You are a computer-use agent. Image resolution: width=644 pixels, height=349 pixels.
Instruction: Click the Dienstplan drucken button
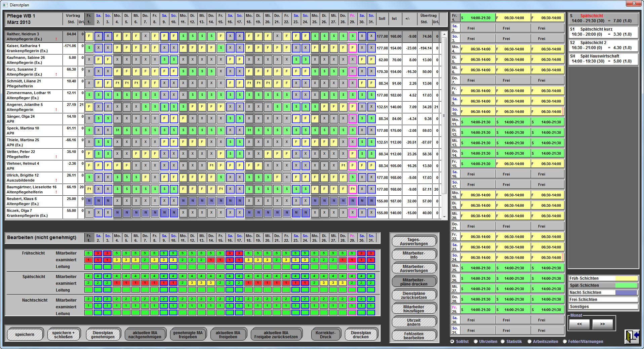click(361, 335)
